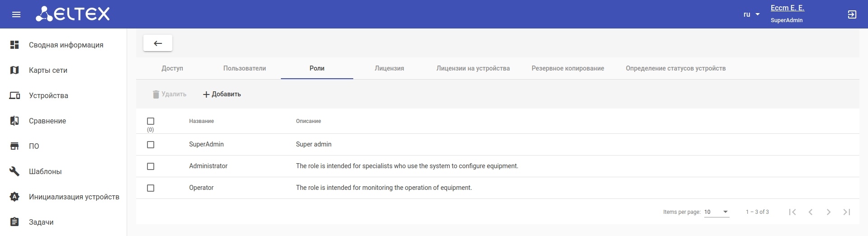Open the Резервное копирование tab

tap(568, 68)
